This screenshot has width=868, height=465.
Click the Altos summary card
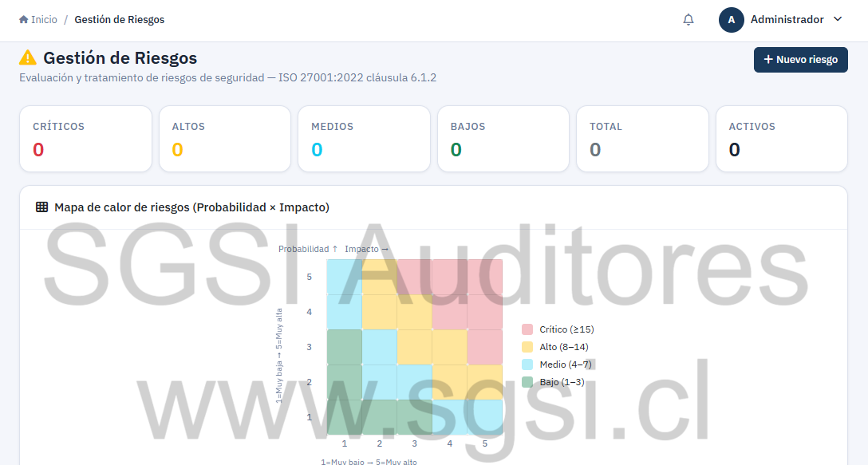[225, 139]
